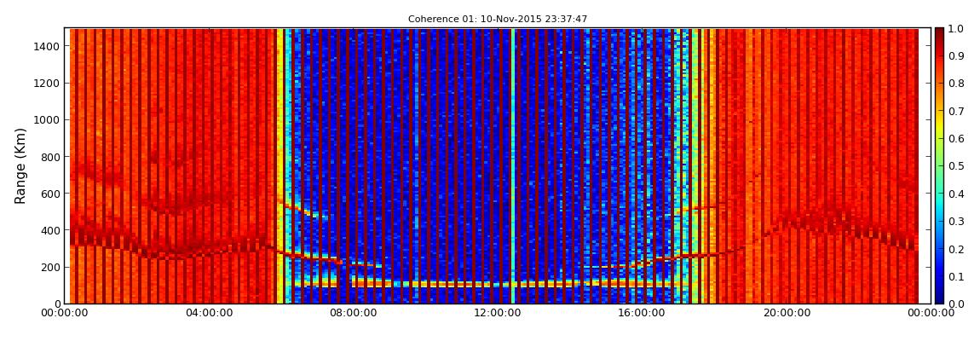Click the 'Range (Km)' y-axis label

(x=20, y=165)
